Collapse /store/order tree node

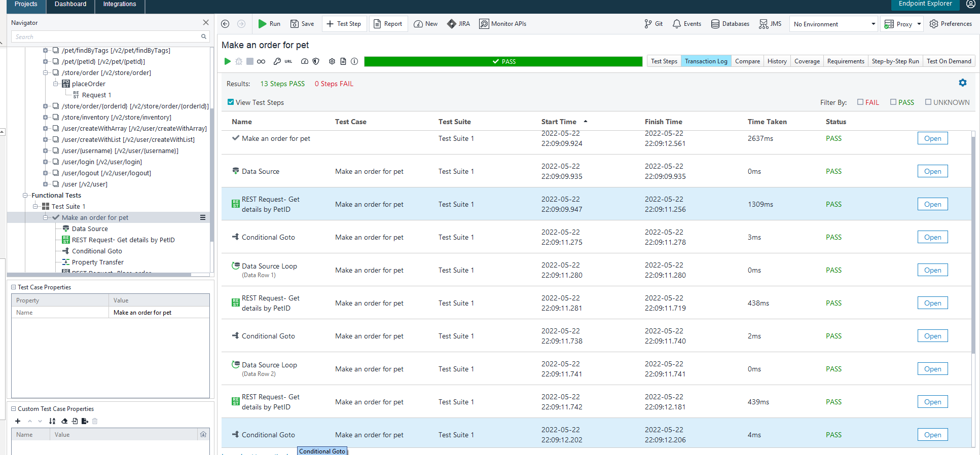(45, 72)
